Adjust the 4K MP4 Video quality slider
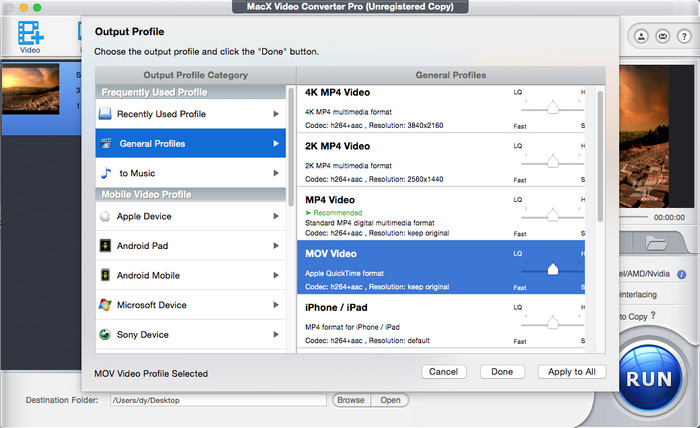 point(553,108)
